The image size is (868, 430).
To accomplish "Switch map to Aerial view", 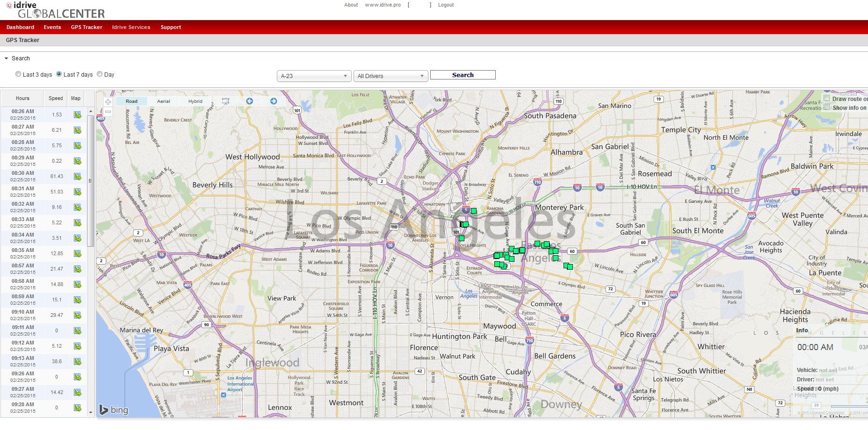I will click(163, 101).
